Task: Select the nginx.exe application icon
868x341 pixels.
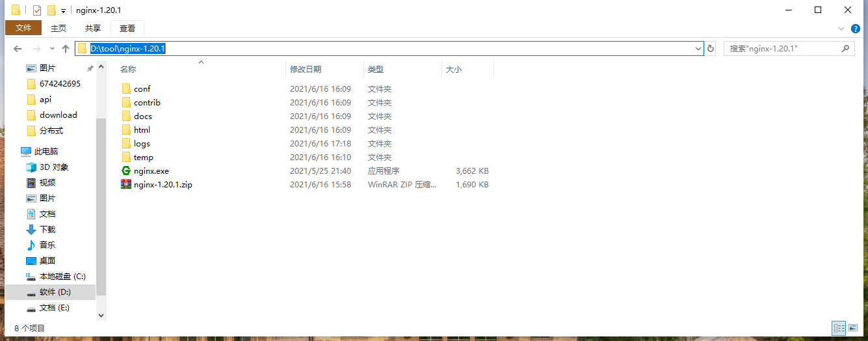Action: tap(126, 170)
